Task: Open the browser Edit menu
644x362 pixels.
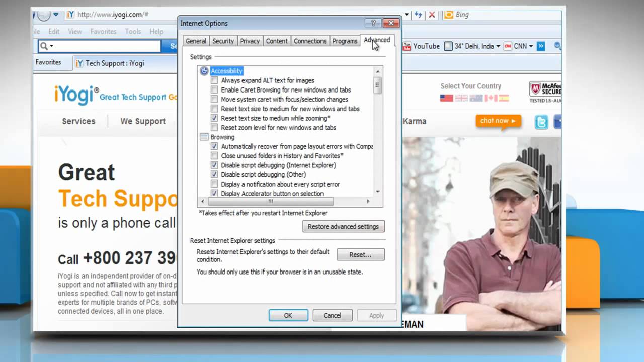Action: coord(54,31)
